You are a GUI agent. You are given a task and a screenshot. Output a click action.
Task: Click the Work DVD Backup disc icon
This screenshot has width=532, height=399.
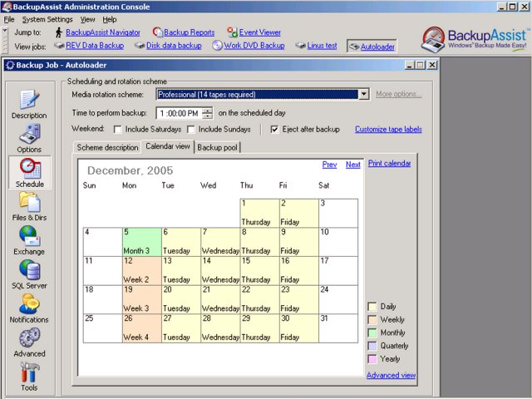coord(217,45)
